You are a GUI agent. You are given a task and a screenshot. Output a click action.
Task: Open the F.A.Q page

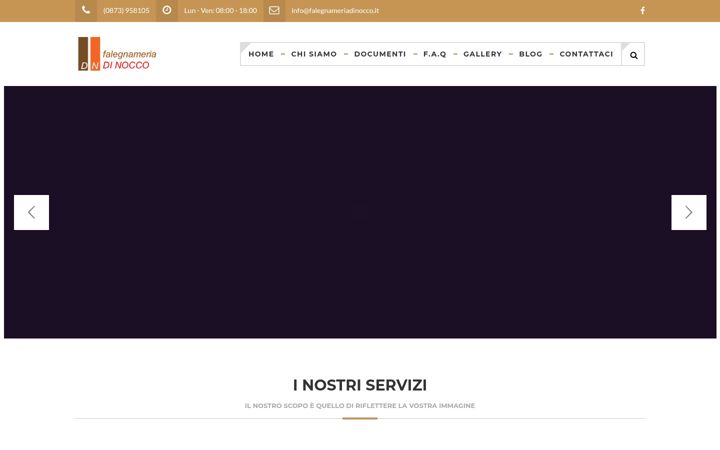435,54
